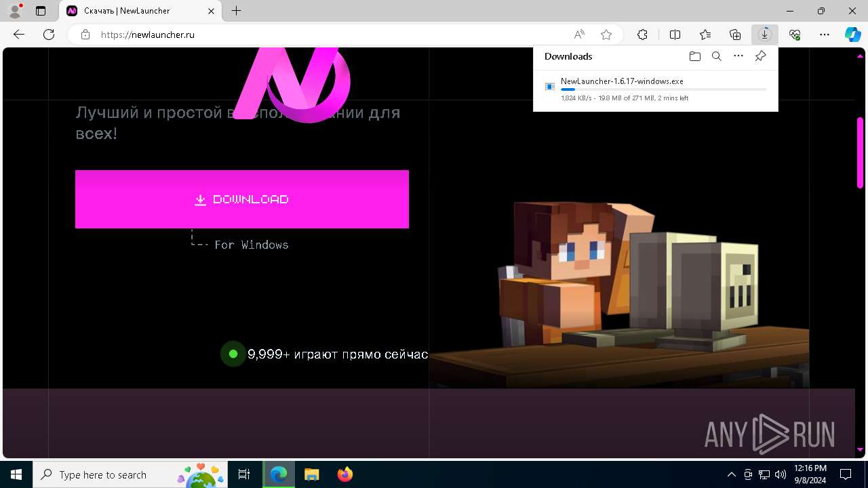Open downloads folder from Downloads panel
Viewport: 868px width, 488px height.
click(694, 56)
